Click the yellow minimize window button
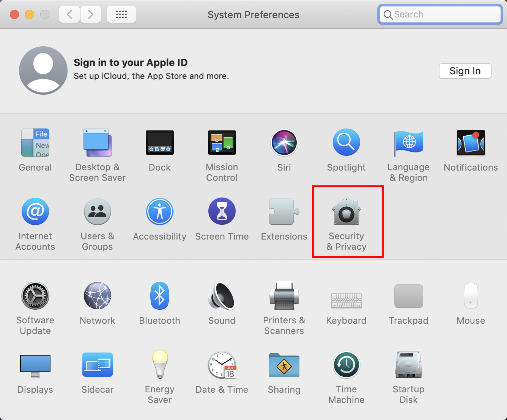The image size is (507, 420). pyautogui.click(x=30, y=14)
